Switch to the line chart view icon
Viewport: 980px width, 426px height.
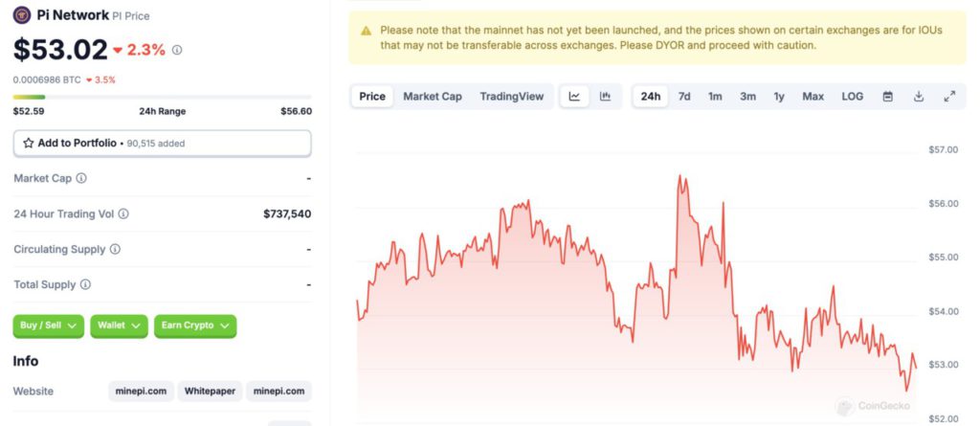click(x=574, y=97)
